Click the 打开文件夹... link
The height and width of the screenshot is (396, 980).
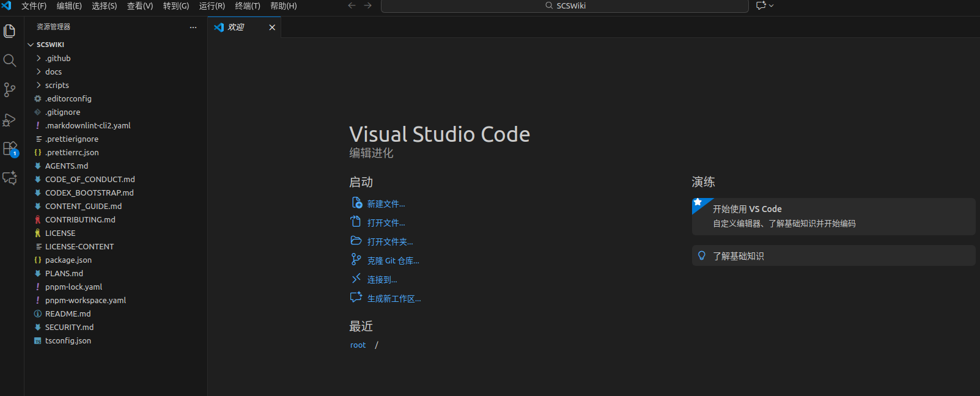tap(390, 242)
